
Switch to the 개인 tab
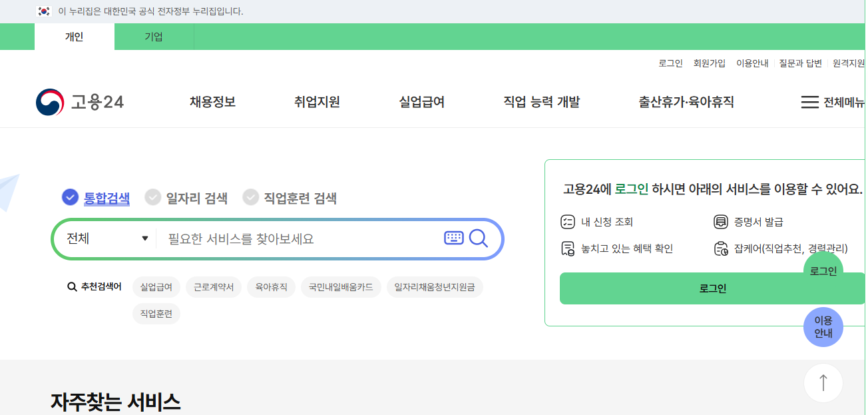click(x=75, y=37)
